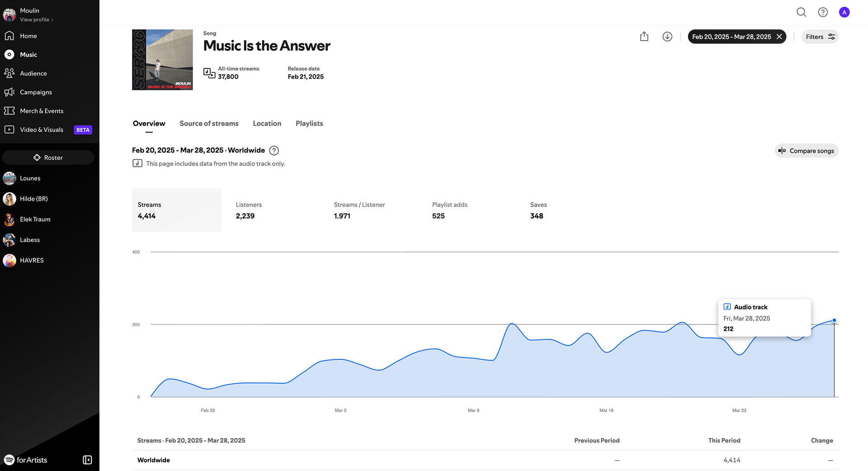Click the Worldwide info question icon
This screenshot has width=868, height=471.
(274, 151)
